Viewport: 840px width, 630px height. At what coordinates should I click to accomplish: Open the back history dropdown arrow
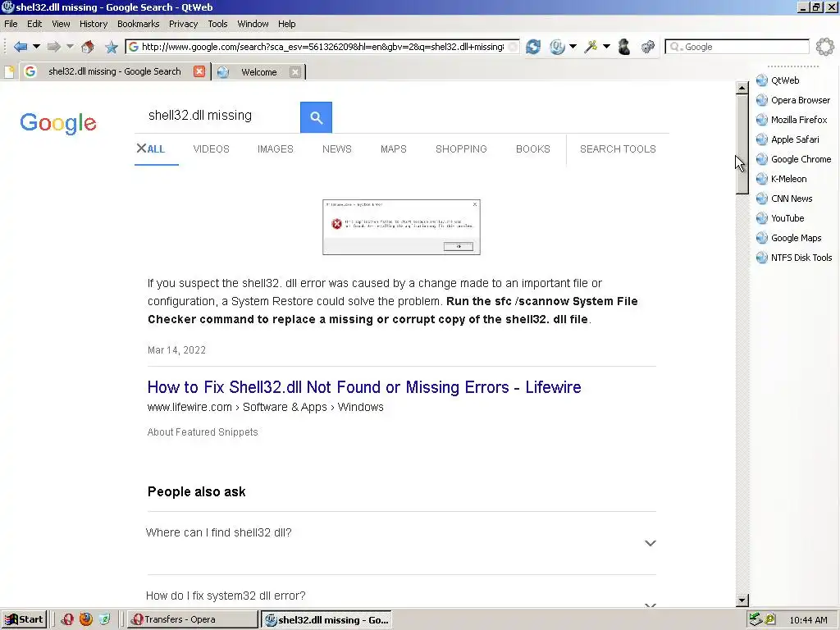click(36, 47)
